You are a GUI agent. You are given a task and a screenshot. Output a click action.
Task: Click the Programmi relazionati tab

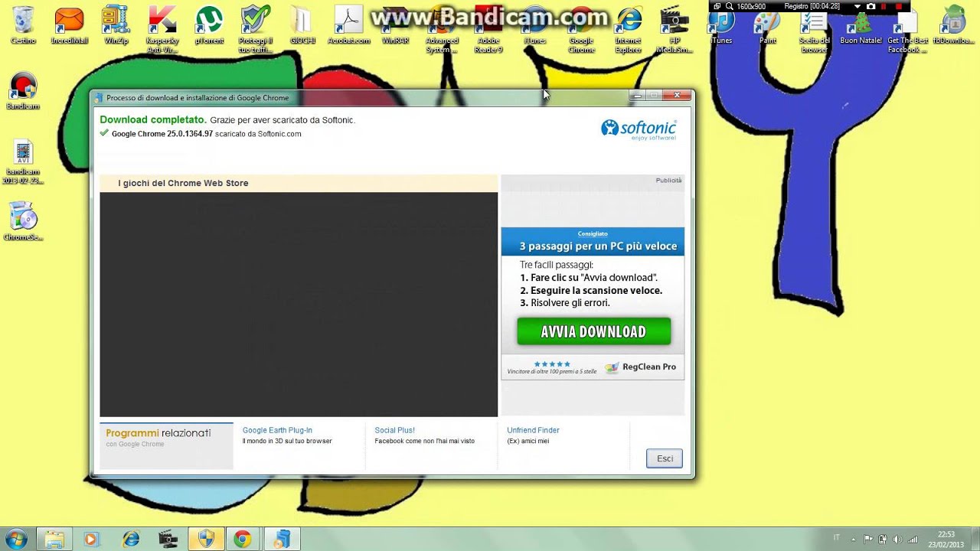click(166, 445)
